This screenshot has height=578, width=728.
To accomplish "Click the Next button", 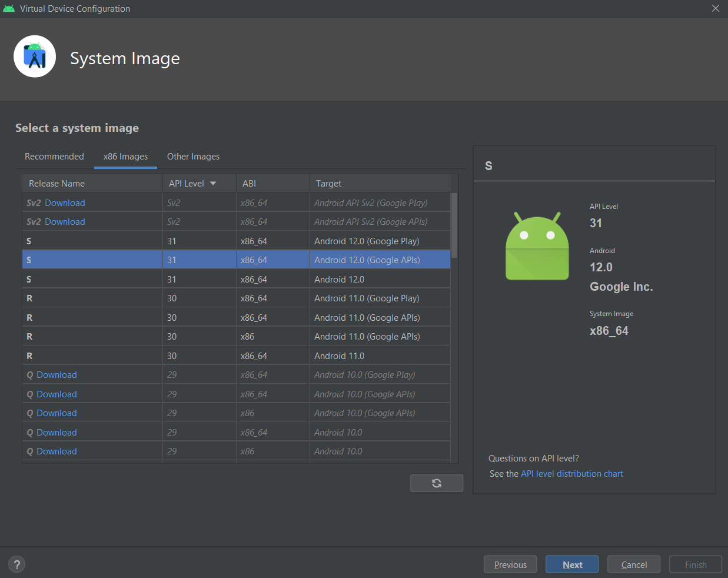I will pyautogui.click(x=572, y=564).
